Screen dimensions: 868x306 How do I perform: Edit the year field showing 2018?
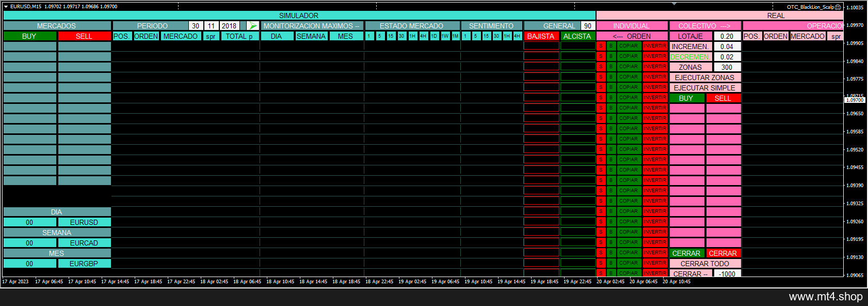click(229, 26)
